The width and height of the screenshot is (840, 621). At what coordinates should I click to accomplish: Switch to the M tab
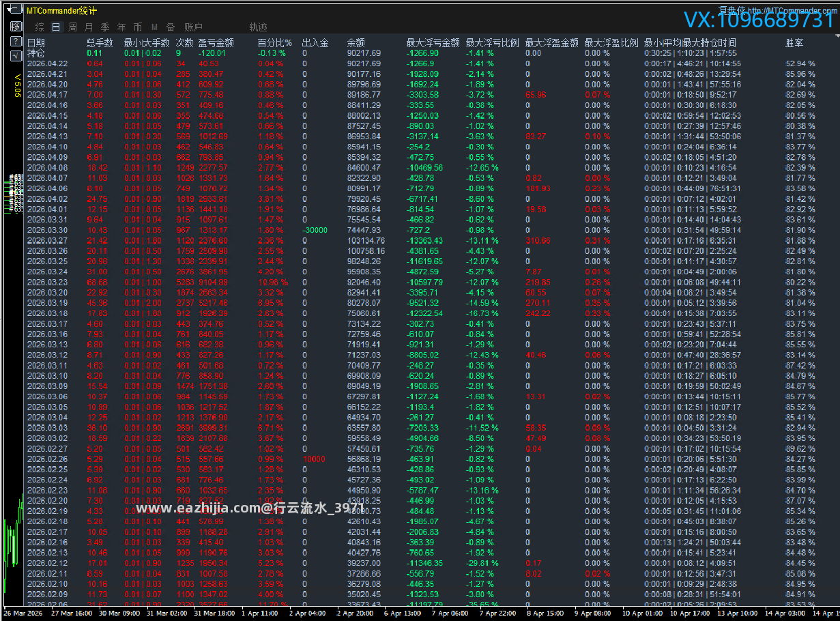[x=154, y=27]
